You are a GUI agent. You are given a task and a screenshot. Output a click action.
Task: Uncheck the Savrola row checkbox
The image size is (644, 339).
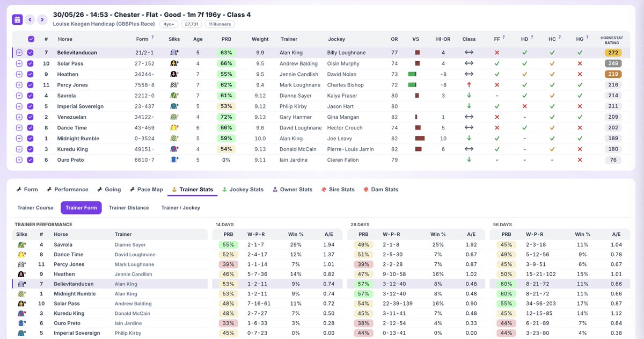31,96
